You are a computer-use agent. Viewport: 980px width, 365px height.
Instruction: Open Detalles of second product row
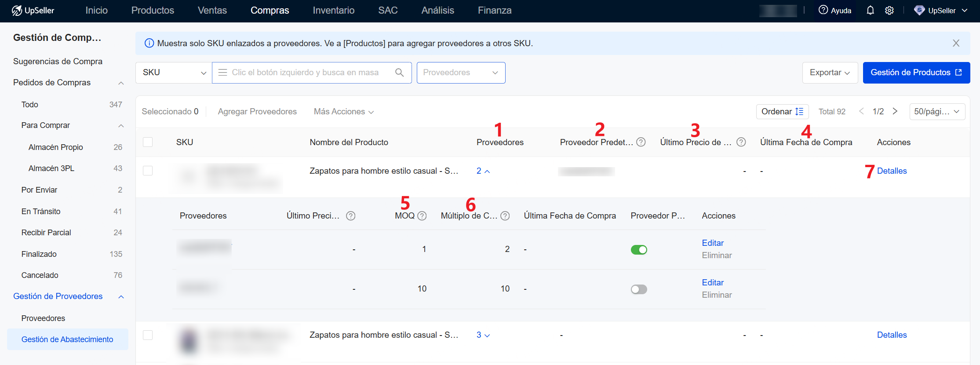[892, 335]
